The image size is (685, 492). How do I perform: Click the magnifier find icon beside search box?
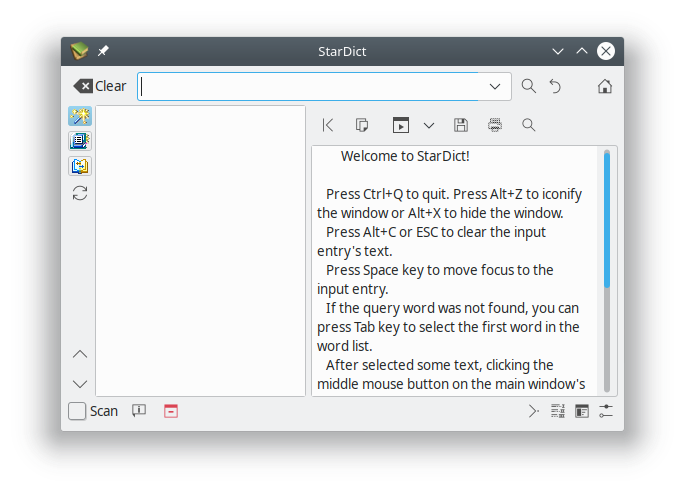[529, 86]
